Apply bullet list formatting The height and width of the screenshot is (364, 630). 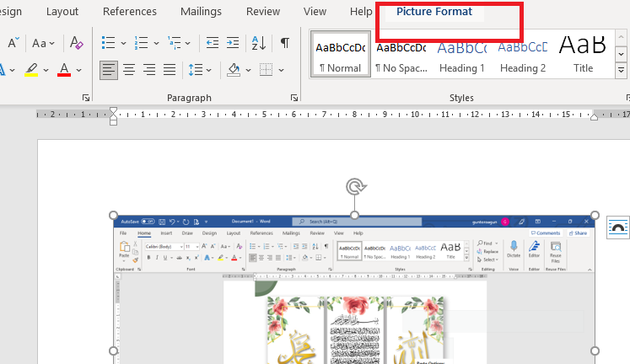[x=109, y=42]
